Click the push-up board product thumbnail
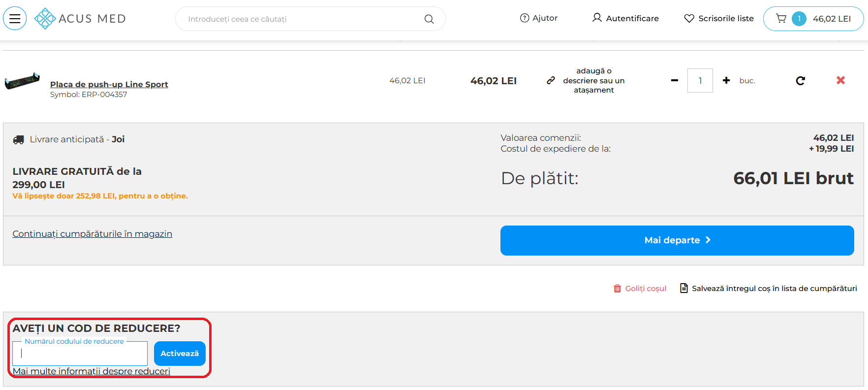The height and width of the screenshot is (390, 868). click(22, 80)
